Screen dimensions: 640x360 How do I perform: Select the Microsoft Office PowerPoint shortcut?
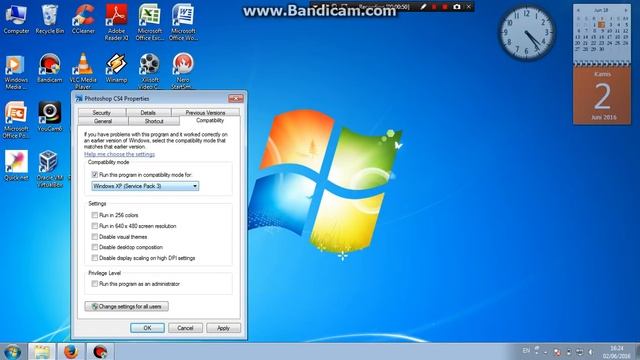[16, 120]
